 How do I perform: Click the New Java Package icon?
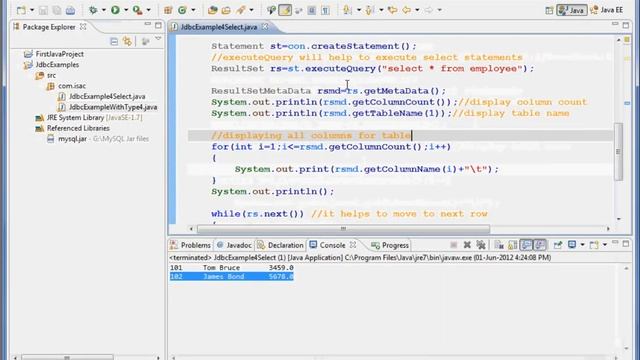tap(168, 10)
